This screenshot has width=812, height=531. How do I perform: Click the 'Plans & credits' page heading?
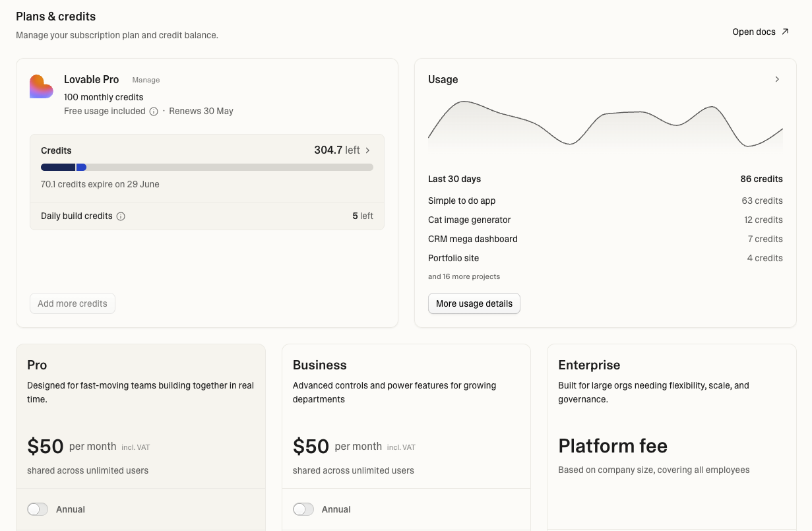click(x=56, y=16)
